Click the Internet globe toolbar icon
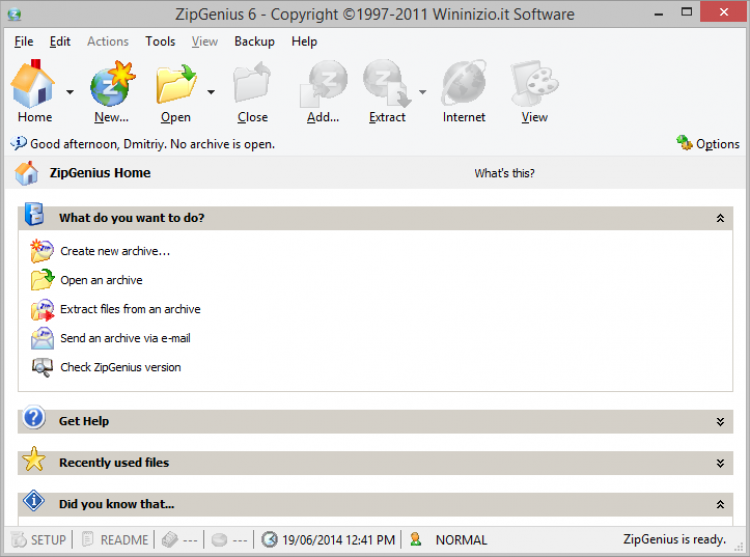The width and height of the screenshot is (750, 557). click(464, 83)
